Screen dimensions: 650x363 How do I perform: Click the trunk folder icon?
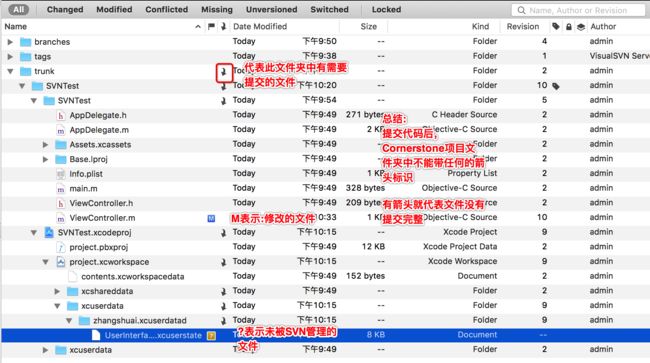pos(26,71)
